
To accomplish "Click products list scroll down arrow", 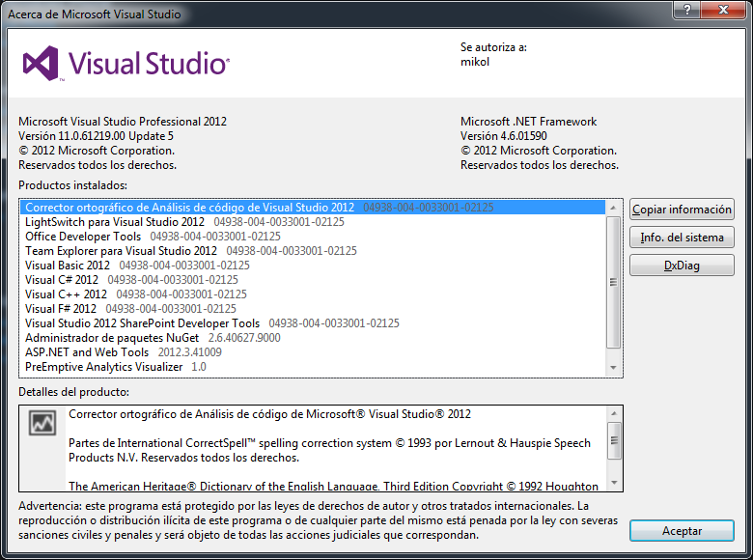I will click(x=613, y=368).
